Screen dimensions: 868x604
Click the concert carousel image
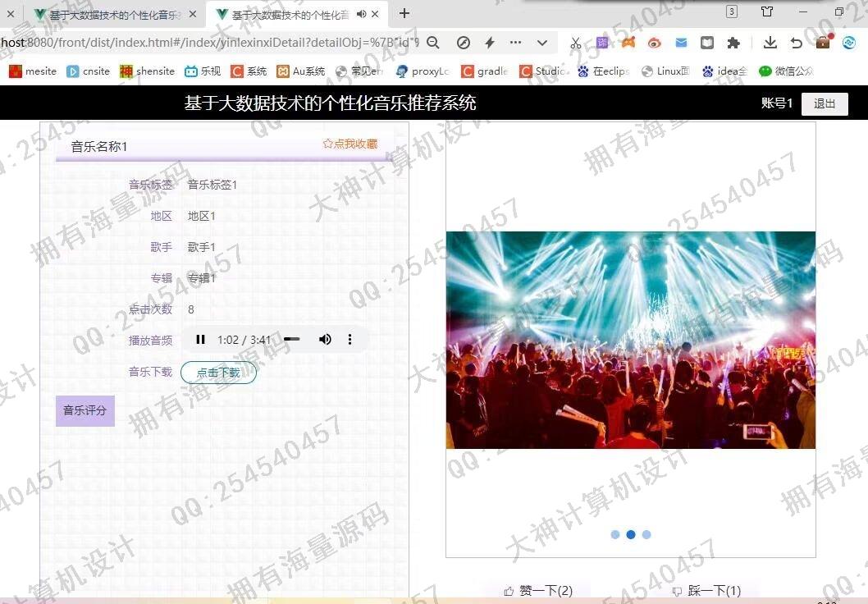tap(631, 340)
